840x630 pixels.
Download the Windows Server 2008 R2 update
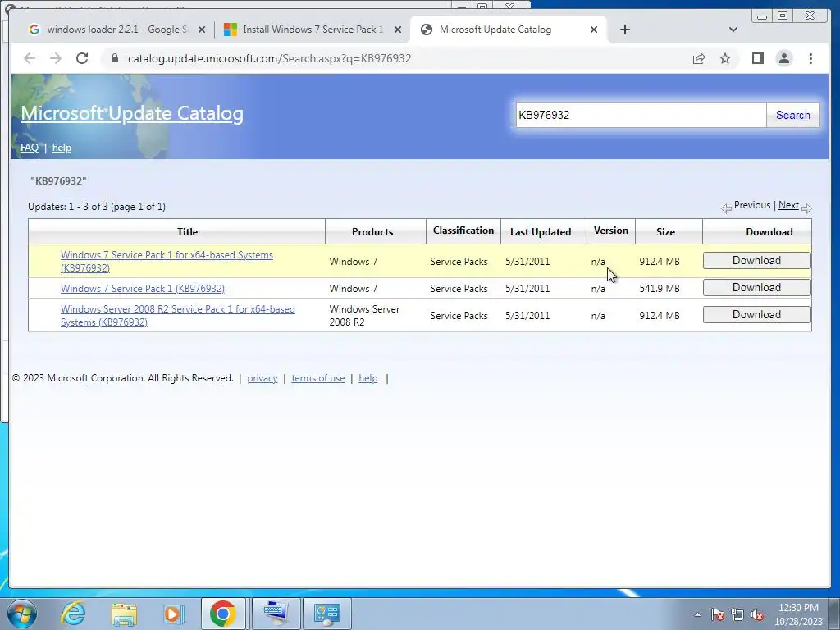(x=756, y=314)
